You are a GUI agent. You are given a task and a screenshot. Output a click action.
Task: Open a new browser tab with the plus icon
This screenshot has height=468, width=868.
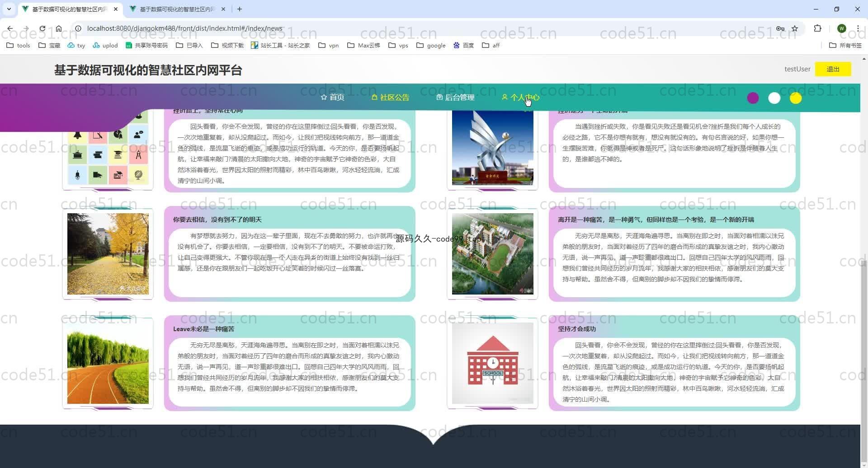point(240,9)
